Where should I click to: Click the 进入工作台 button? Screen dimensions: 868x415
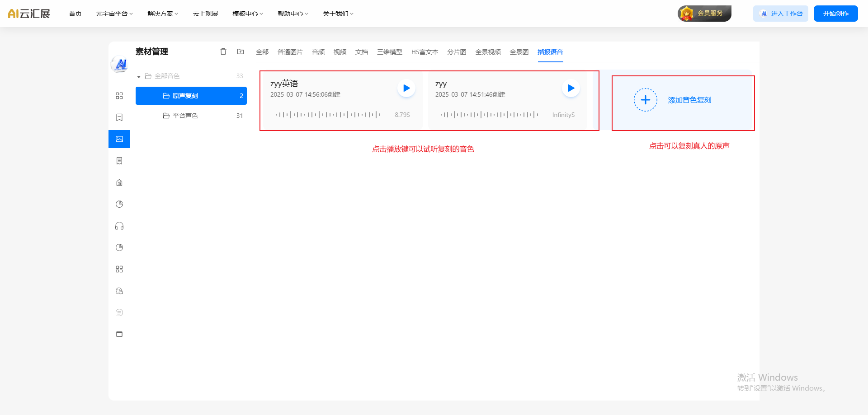click(781, 14)
